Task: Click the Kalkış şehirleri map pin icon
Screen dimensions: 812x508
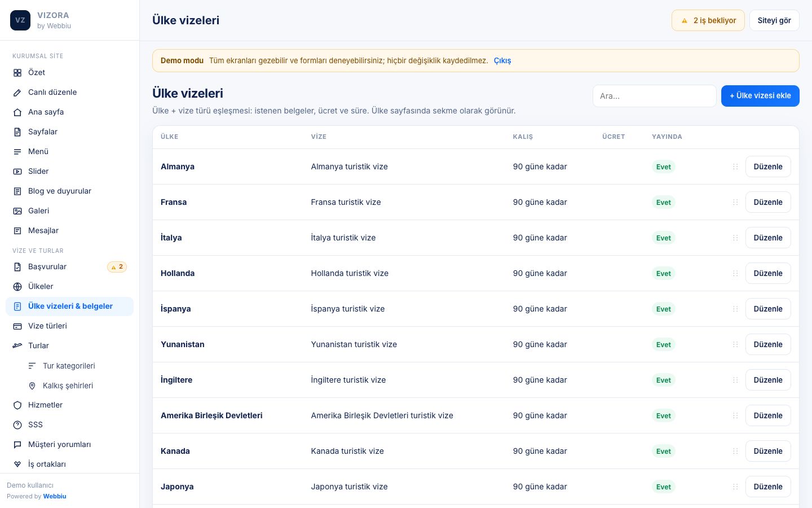Action: pos(32,386)
